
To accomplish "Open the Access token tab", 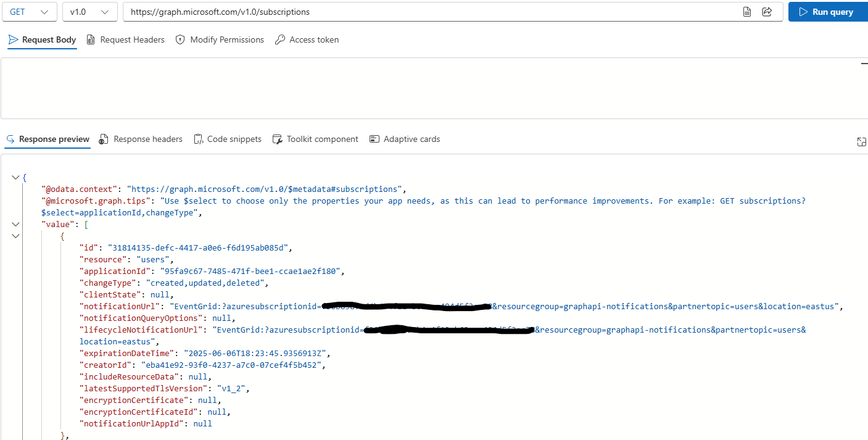I will point(307,40).
